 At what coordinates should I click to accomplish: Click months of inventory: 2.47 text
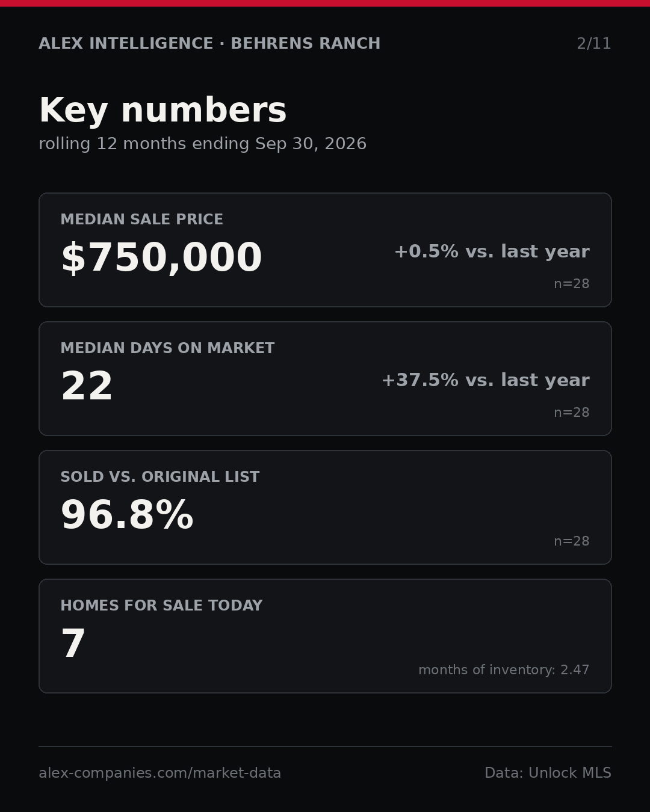(x=504, y=670)
